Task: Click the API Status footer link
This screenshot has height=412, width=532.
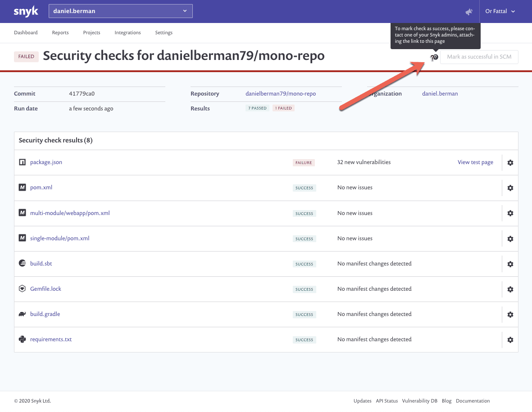Action: click(387, 401)
